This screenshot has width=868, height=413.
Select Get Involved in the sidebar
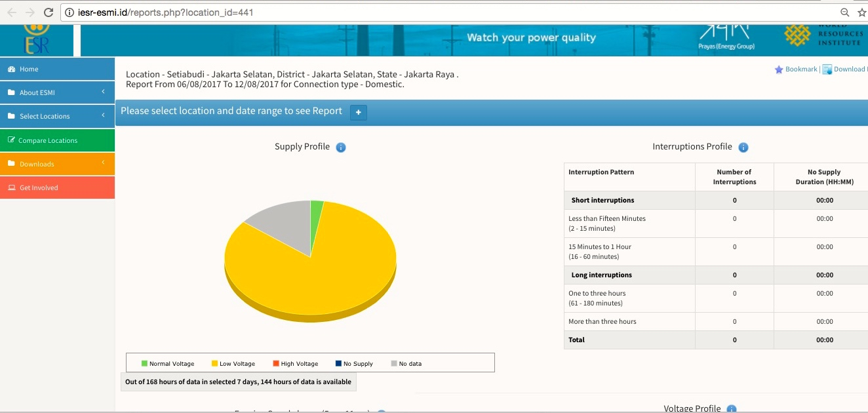pyautogui.click(x=39, y=187)
